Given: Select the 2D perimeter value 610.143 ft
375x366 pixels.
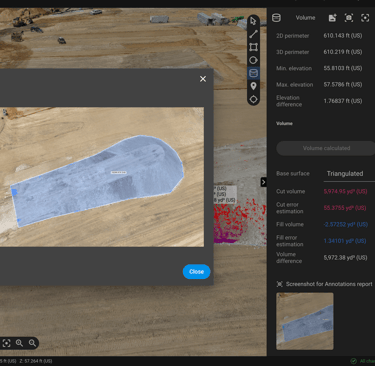Looking at the screenshot, I should pyautogui.click(x=343, y=36).
